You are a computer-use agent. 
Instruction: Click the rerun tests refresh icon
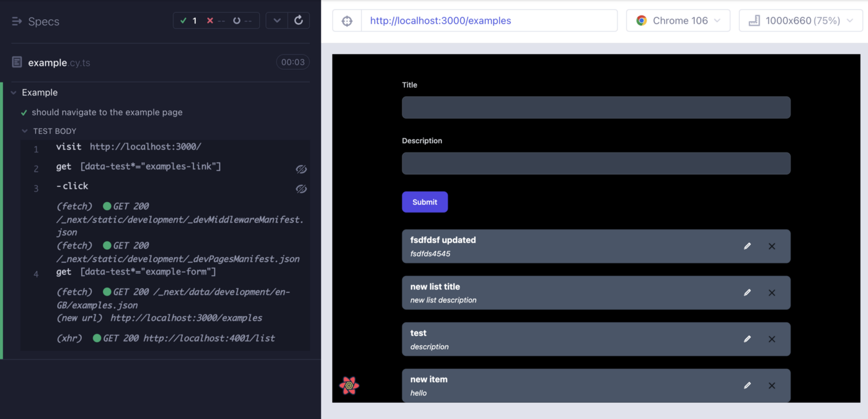click(x=298, y=20)
